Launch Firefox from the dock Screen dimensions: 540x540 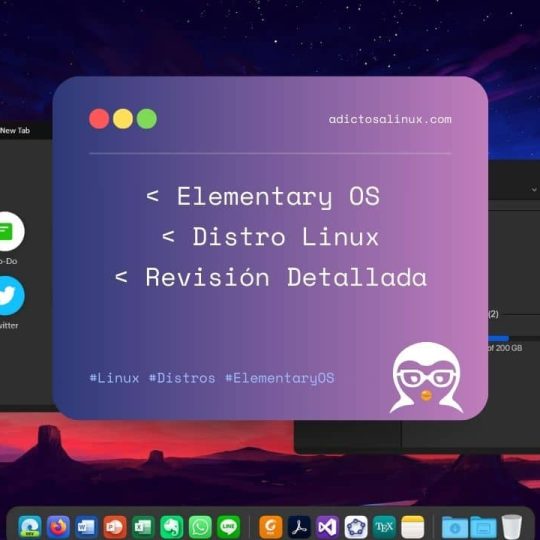tap(58, 527)
